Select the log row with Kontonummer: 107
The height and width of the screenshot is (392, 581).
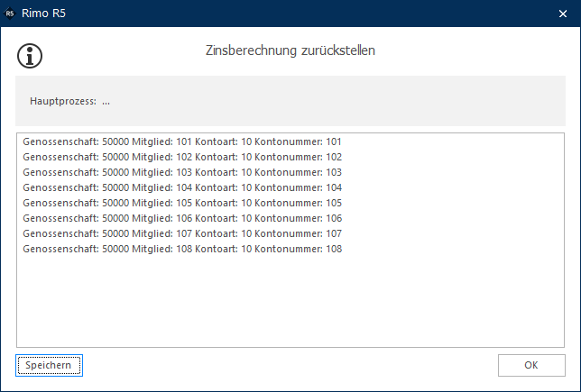click(x=182, y=233)
